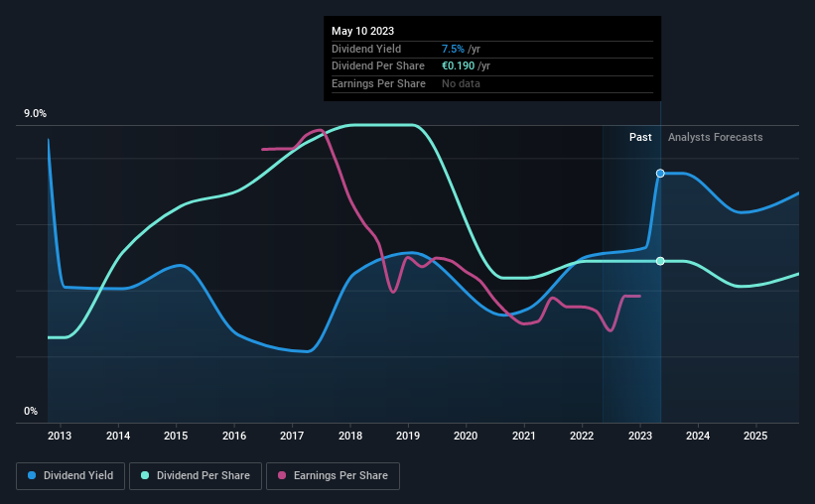This screenshot has height=504, width=815.
Task: Click the 2014 x-axis label
Action: pos(118,436)
